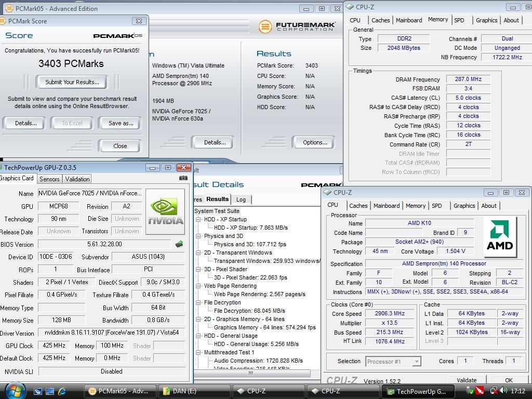Click the GPU-Z Name field
This screenshot has width=532, height=399.
point(90,193)
